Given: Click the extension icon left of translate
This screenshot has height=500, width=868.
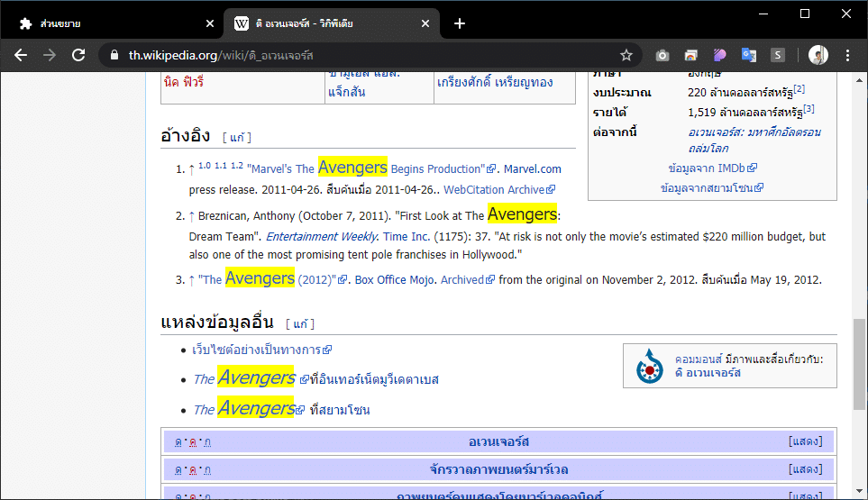Looking at the screenshot, I should pyautogui.click(x=690, y=55).
